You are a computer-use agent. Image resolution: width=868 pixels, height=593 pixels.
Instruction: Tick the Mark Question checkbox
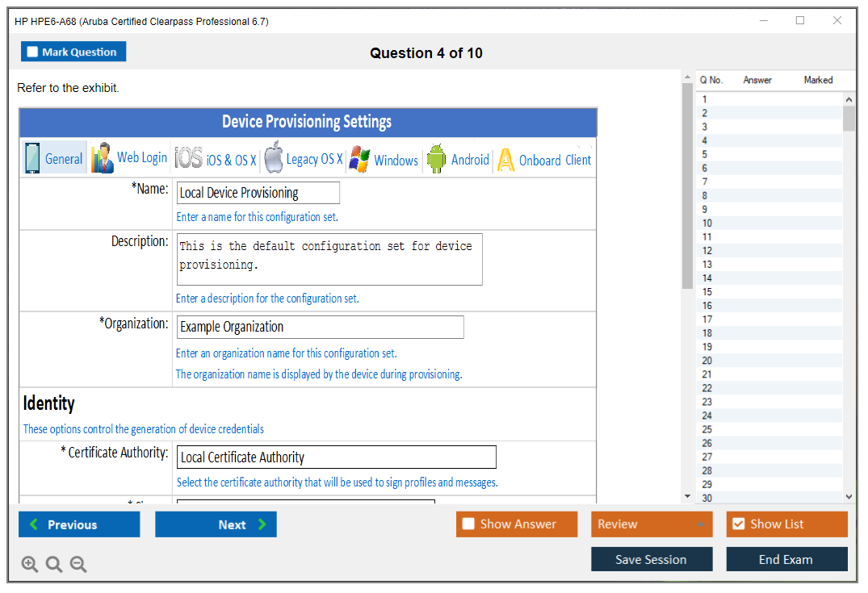tap(32, 52)
